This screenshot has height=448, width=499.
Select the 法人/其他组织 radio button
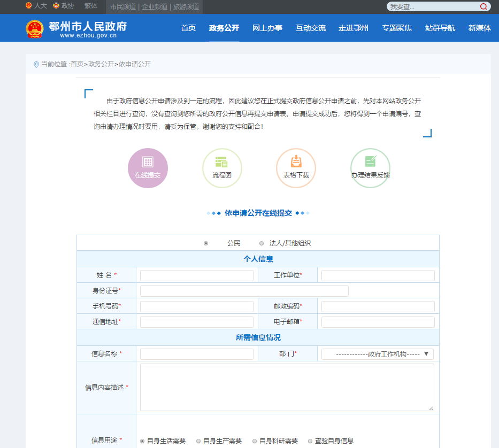pyautogui.click(x=262, y=243)
